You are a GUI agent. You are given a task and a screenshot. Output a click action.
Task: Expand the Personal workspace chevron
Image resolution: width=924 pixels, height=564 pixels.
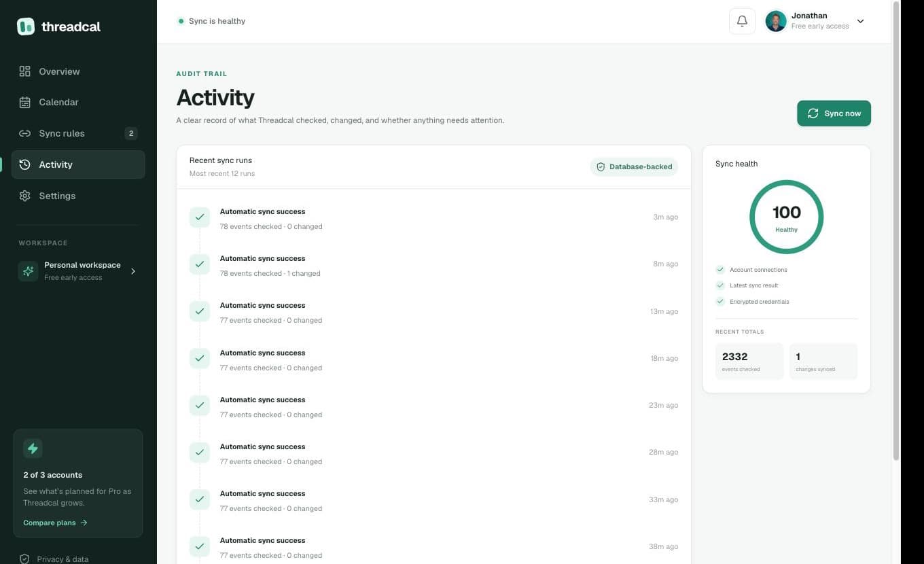(x=133, y=271)
